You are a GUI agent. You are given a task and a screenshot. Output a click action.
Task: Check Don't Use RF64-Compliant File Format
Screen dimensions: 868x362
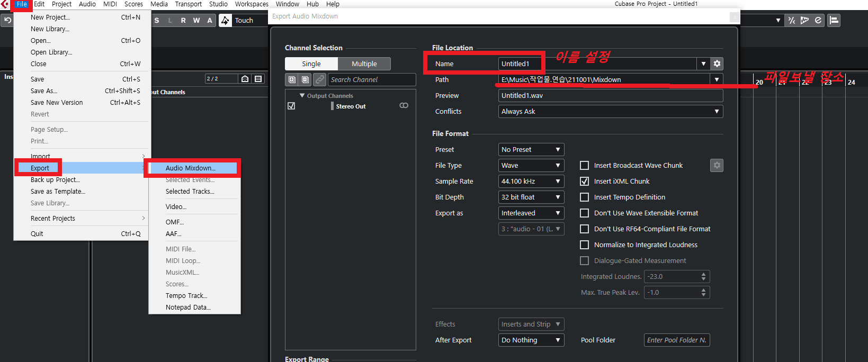point(585,229)
